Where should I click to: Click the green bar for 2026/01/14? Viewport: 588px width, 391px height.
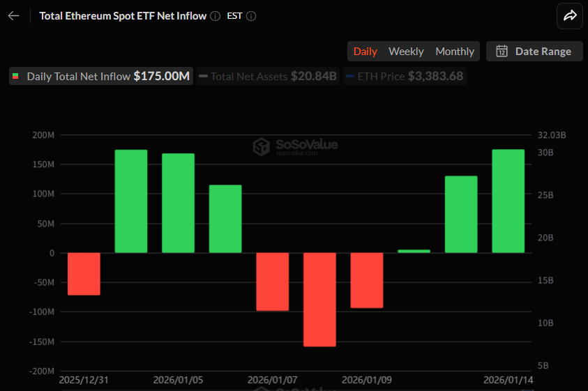click(x=508, y=201)
